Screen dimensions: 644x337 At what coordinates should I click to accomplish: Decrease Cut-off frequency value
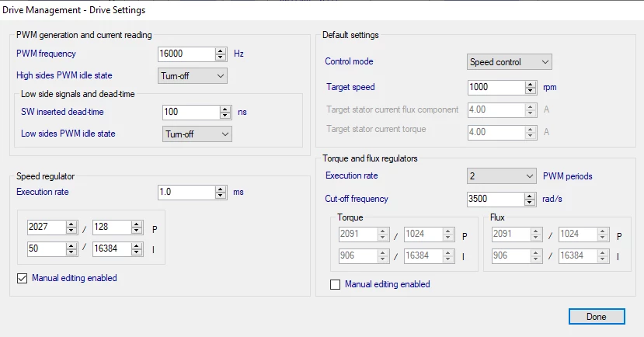coord(530,203)
